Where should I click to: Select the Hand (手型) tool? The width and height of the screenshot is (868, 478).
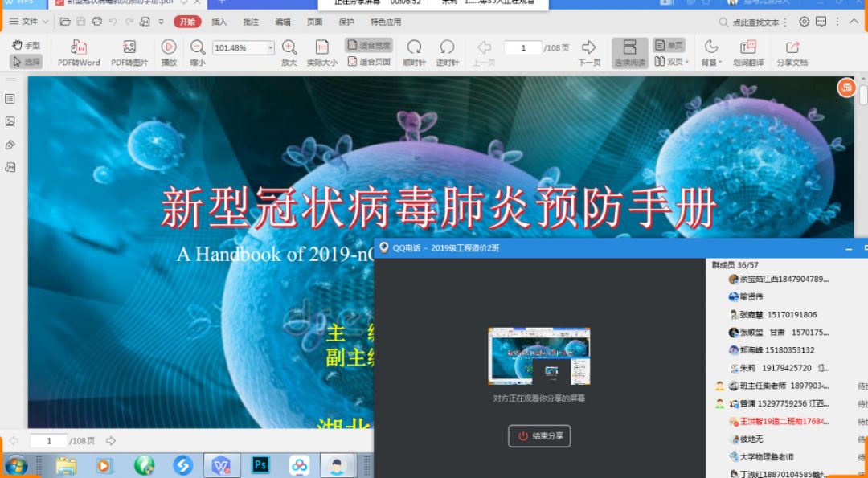point(26,45)
